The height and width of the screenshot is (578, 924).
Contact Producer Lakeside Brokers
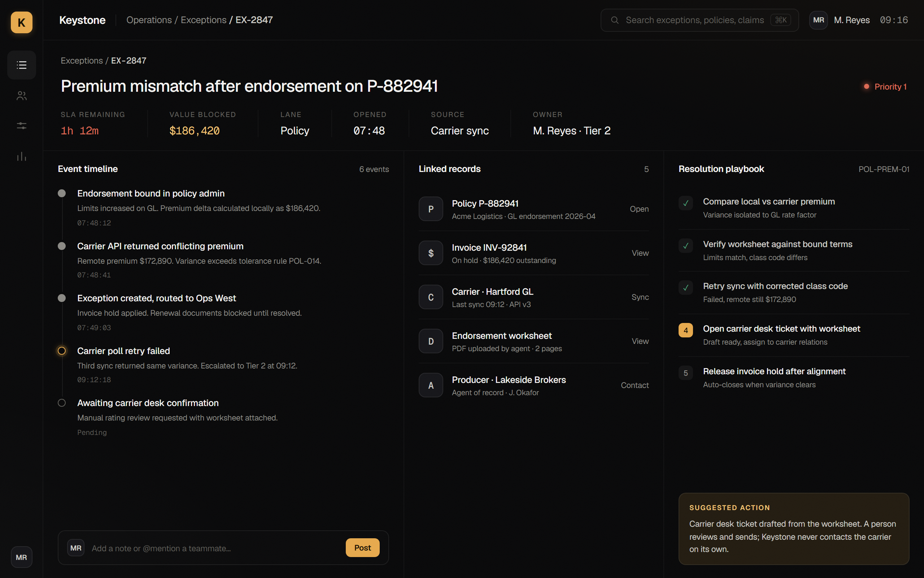[x=635, y=385]
